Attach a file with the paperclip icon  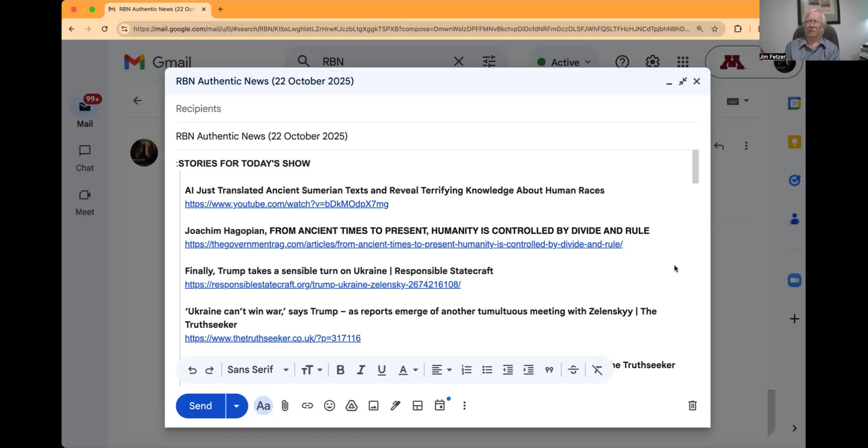(285, 406)
